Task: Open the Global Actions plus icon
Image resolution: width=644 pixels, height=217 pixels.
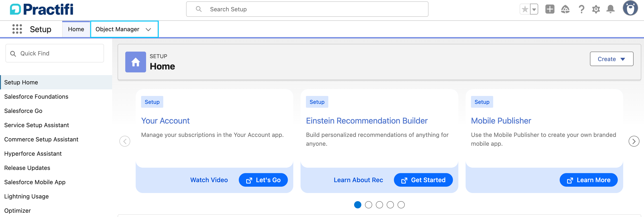Action: [550, 9]
